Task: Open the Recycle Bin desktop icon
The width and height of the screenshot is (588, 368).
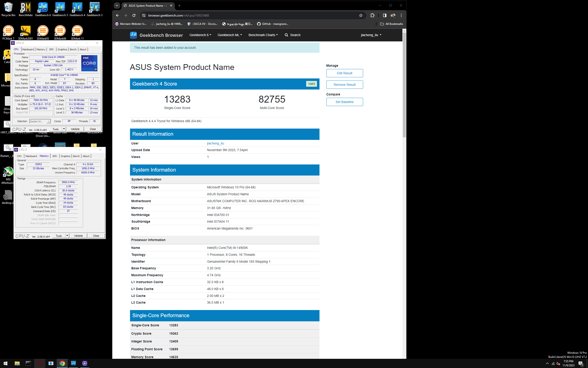Action: point(8,9)
